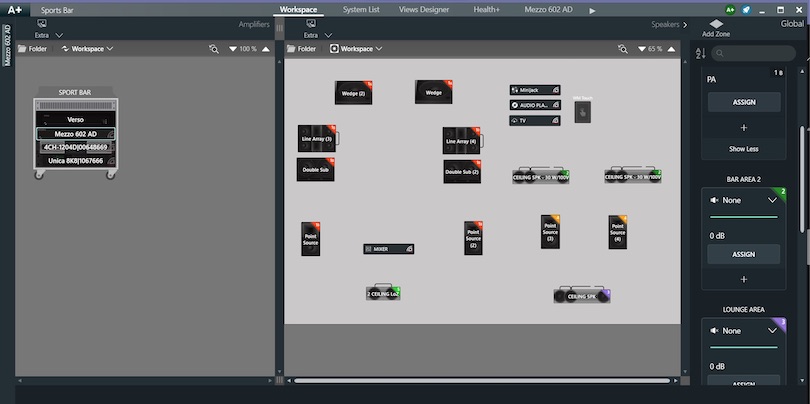Expand Workspace dropdown in Amplifiers panel
810x404 pixels.
click(89, 48)
